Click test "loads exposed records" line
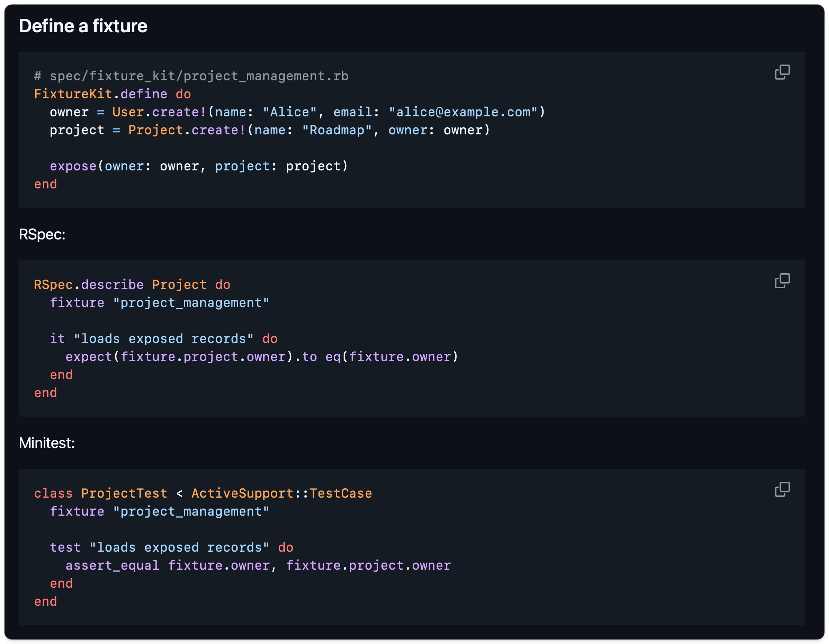829x644 pixels. [x=171, y=548]
